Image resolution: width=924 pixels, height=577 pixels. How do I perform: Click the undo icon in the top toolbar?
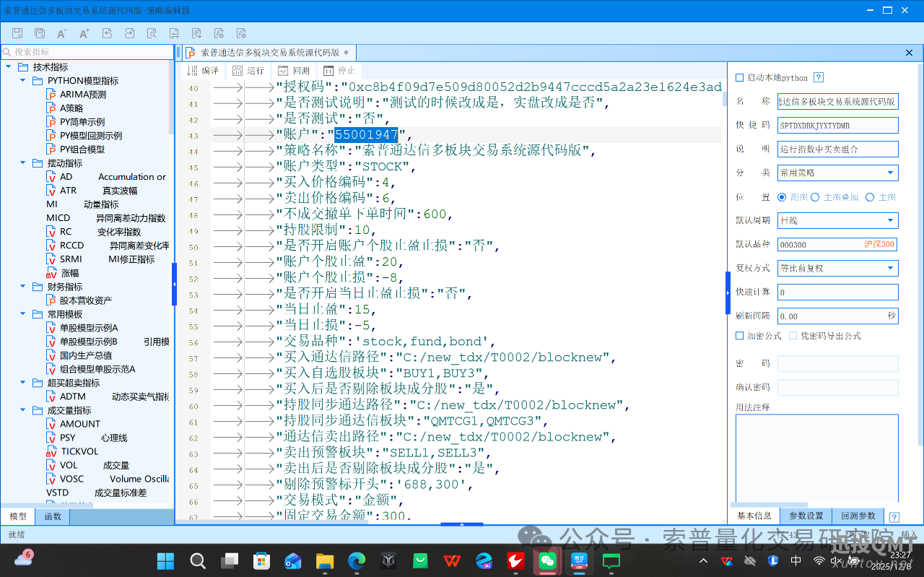pos(107,33)
